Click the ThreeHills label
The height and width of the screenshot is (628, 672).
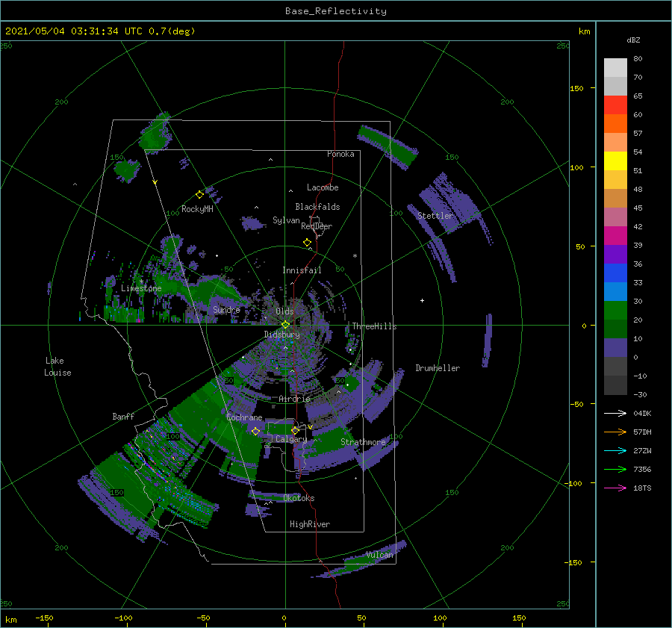coord(375,326)
